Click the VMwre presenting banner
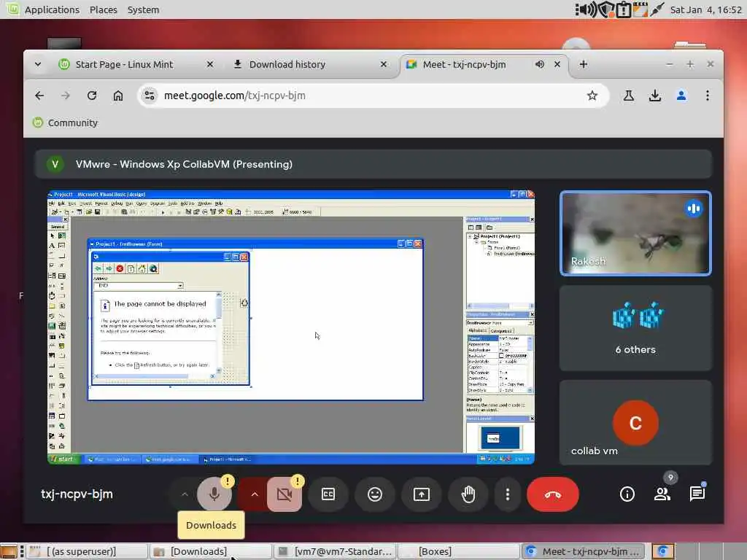The height and width of the screenshot is (560, 747). pyautogui.click(x=373, y=164)
